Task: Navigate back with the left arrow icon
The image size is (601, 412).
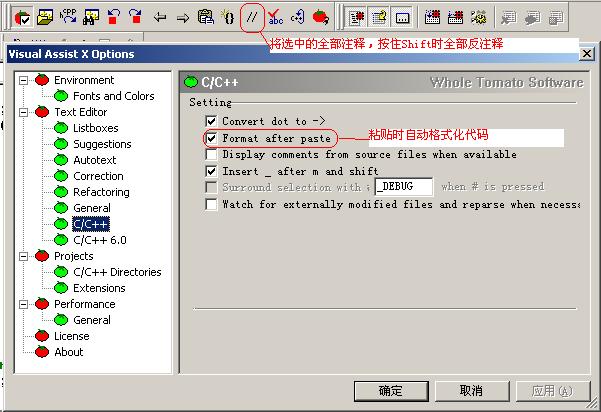Action: pyautogui.click(x=159, y=18)
